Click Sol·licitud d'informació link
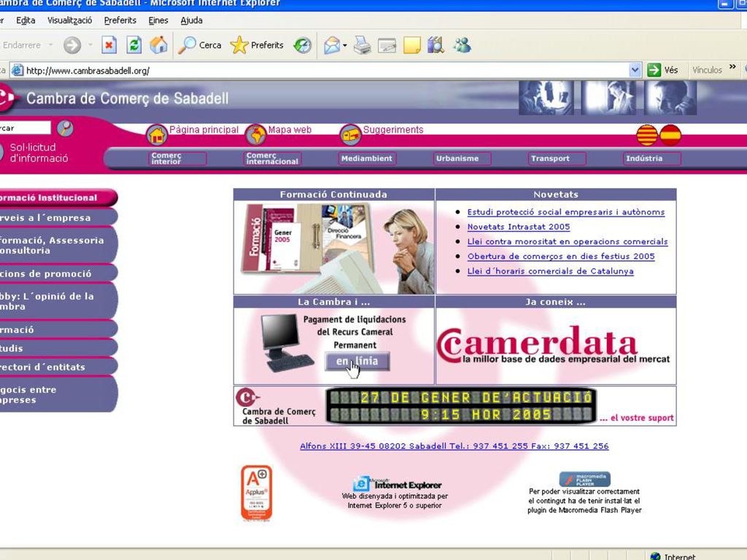Screen dimensions: 747x560 click(39, 153)
